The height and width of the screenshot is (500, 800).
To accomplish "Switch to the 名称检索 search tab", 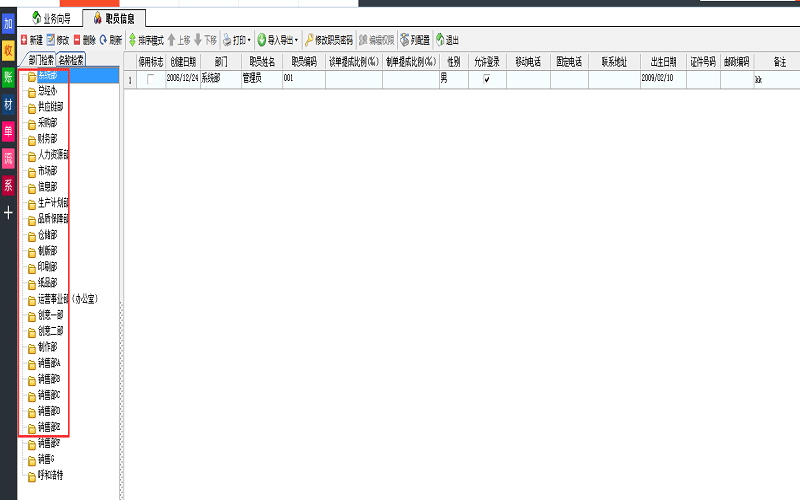I will click(x=71, y=60).
